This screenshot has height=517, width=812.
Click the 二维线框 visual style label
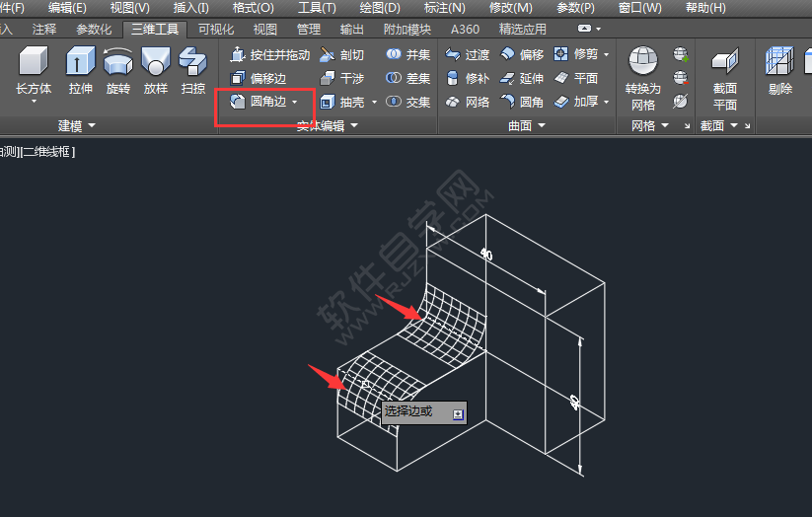point(47,152)
